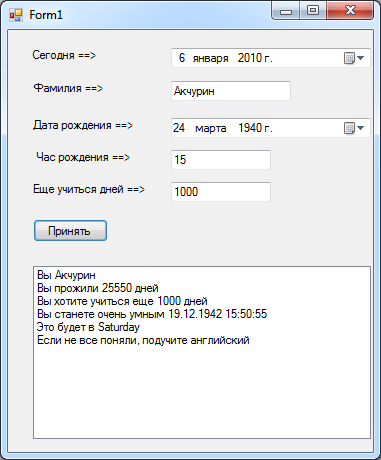The width and height of the screenshot is (381, 460).
Task: Minimize the Form1 window
Action: [x=286, y=11]
